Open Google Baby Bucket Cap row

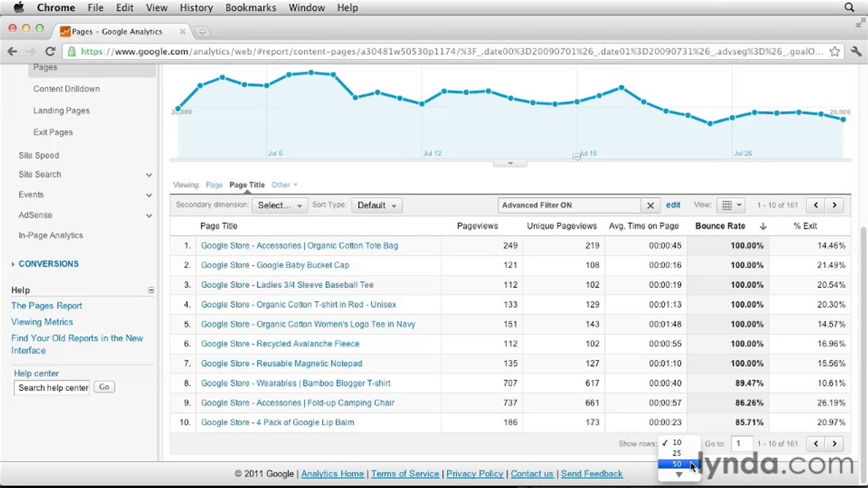pos(275,266)
